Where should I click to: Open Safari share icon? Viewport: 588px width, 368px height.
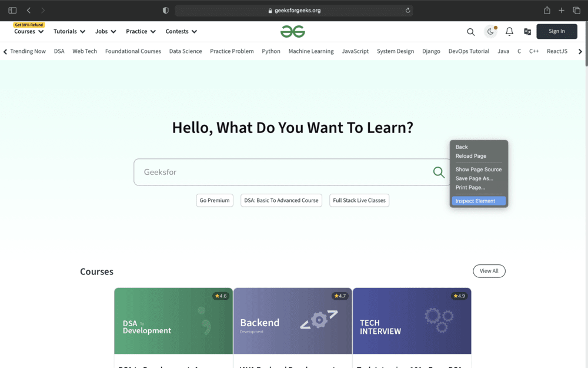(x=547, y=10)
